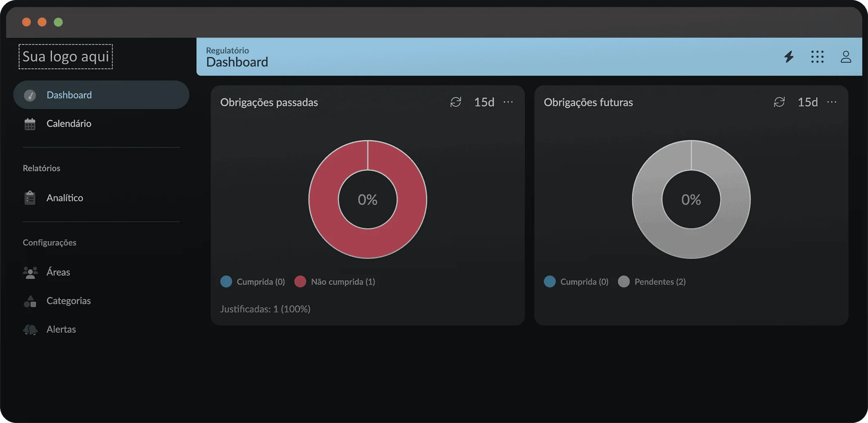
Task: Click the Categorias shapes icon
Action: 30,301
